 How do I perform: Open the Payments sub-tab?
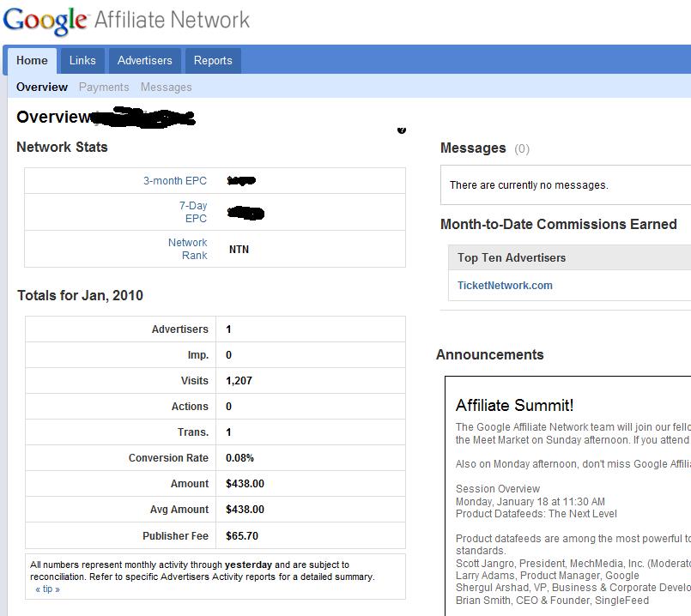tap(104, 87)
